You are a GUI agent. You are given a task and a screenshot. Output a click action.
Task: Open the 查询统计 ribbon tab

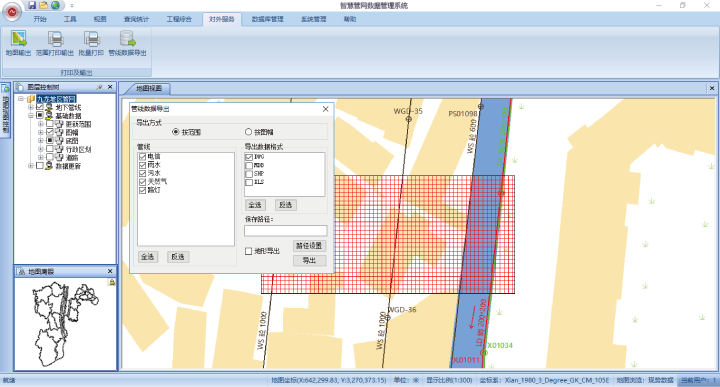point(136,19)
